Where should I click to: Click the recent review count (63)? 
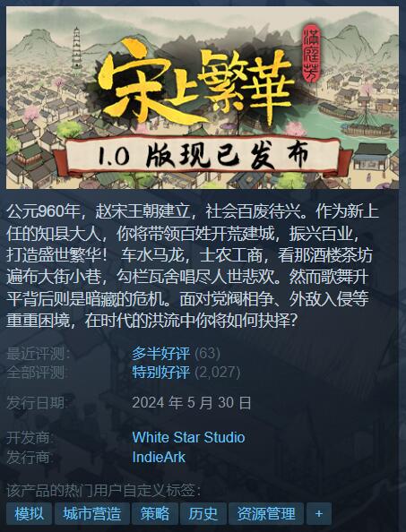207,354
